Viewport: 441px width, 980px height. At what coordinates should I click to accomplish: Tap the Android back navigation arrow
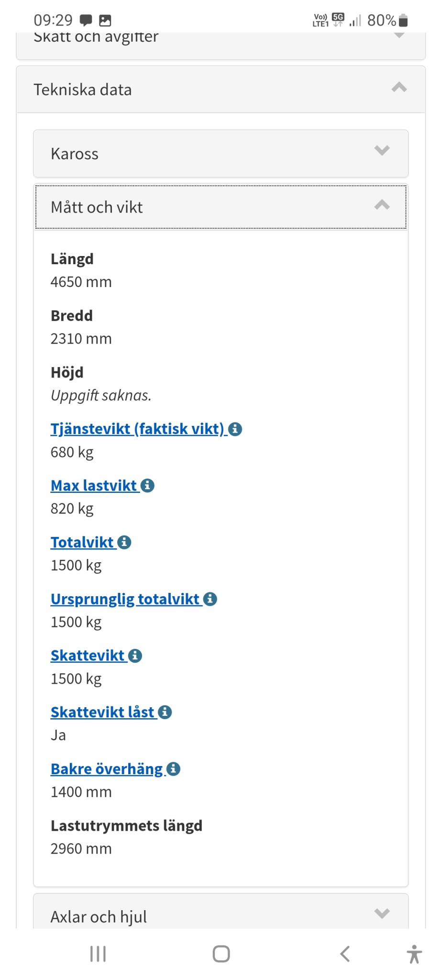pyautogui.click(x=345, y=954)
